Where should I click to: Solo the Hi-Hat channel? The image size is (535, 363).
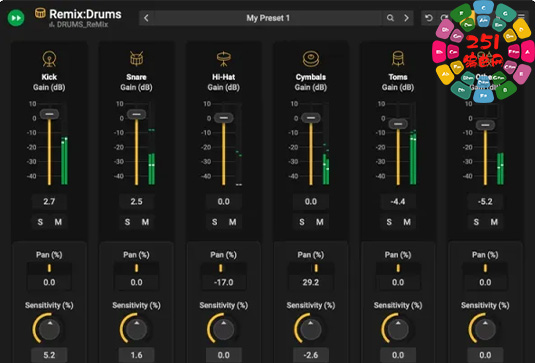pyautogui.click(x=215, y=222)
